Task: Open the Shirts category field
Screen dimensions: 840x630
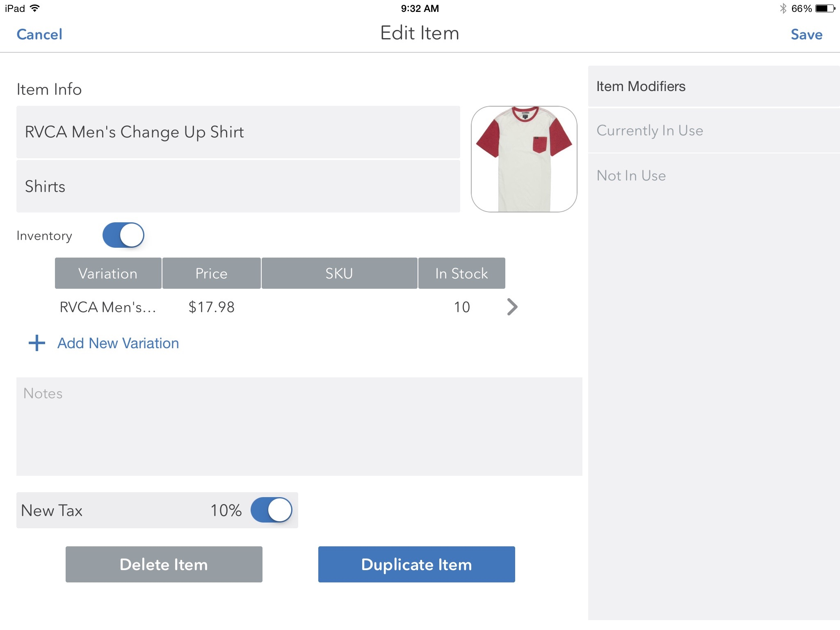Action: click(x=238, y=186)
